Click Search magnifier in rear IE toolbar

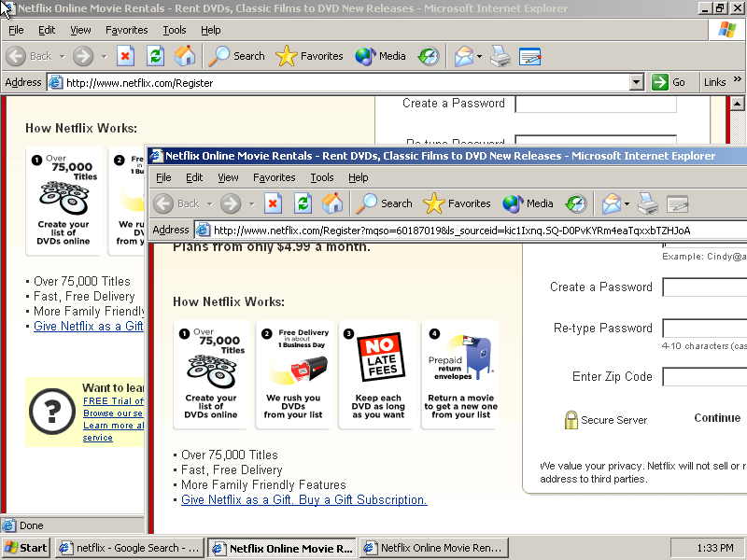pos(219,56)
